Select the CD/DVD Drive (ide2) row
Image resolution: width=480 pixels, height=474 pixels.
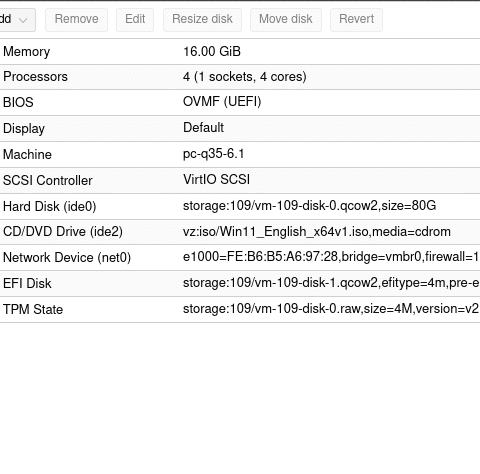pos(240,232)
